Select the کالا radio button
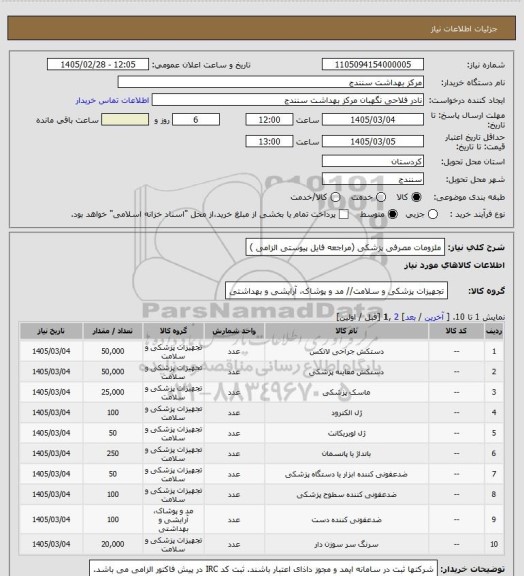 point(416,197)
